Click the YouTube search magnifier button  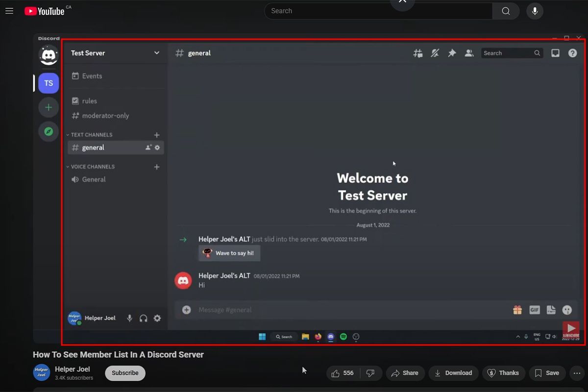506,11
